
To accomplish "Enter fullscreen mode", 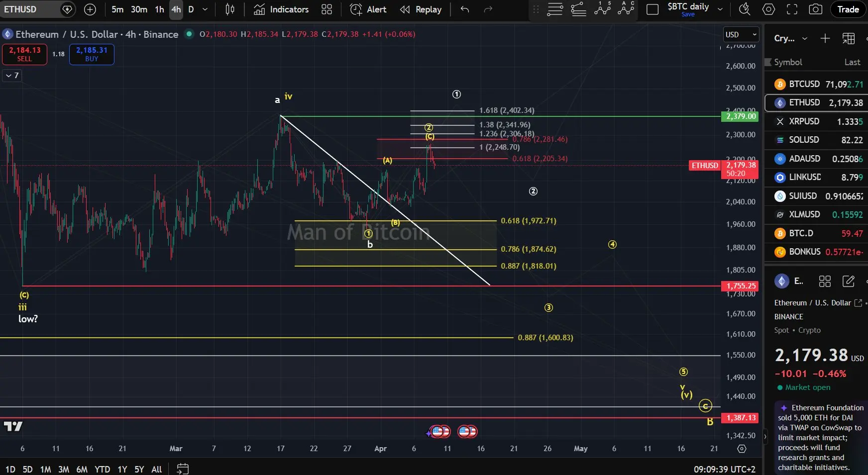I will [792, 9].
